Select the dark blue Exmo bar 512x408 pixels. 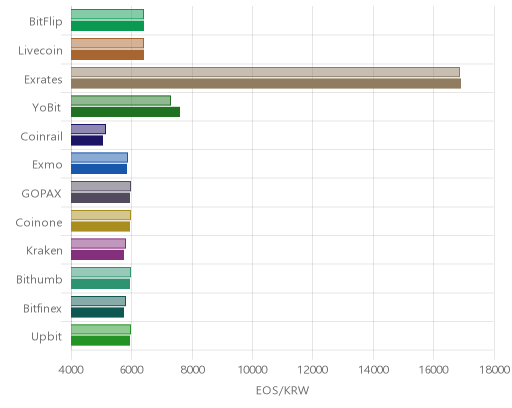point(99,169)
